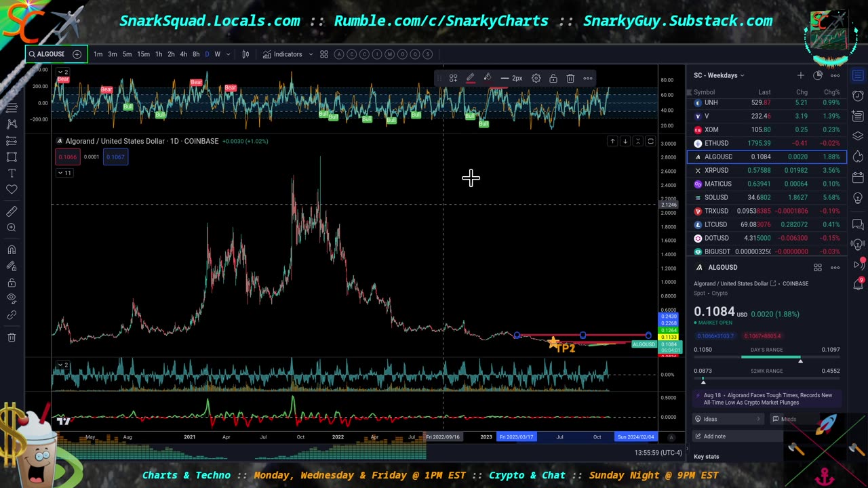Open the Minds tab button
The width and height of the screenshot is (868, 488).
pyautogui.click(x=784, y=419)
